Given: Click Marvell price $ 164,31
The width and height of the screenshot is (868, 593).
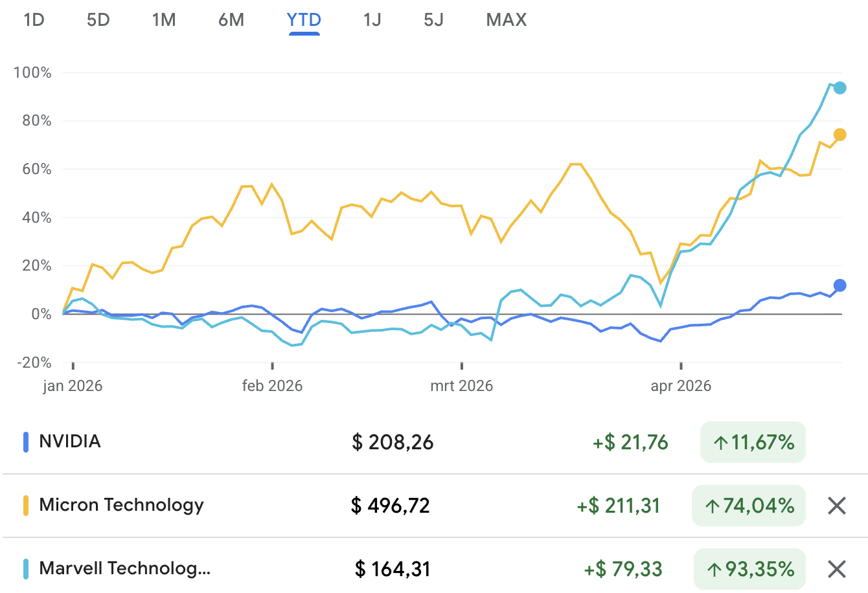Looking at the screenshot, I should 393,569.
